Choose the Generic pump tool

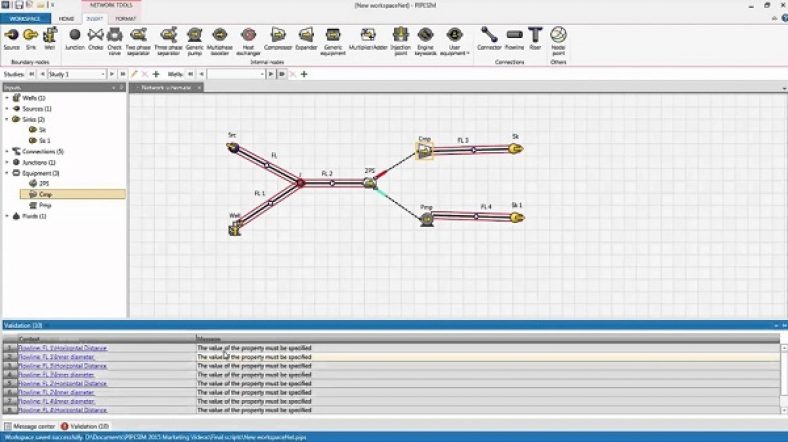click(x=194, y=41)
